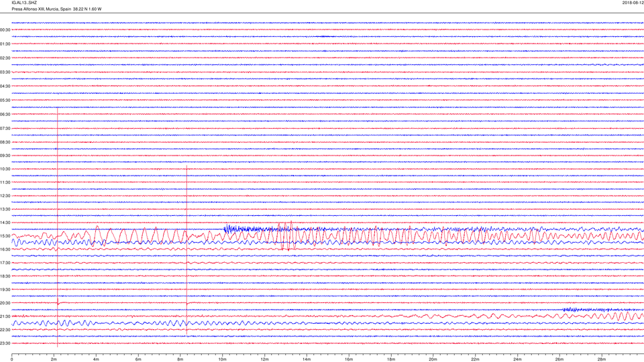The width and height of the screenshot is (644, 362).
Task: Click the 2m tick on minute axis
Action: (x=54, y=359)
